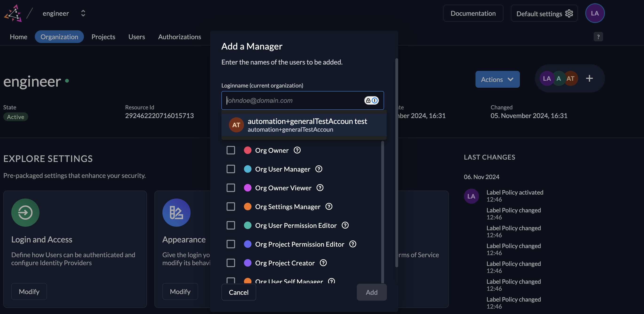Click Modify under Login and Access
Viewport: 644px width, 314px height.
29,291
